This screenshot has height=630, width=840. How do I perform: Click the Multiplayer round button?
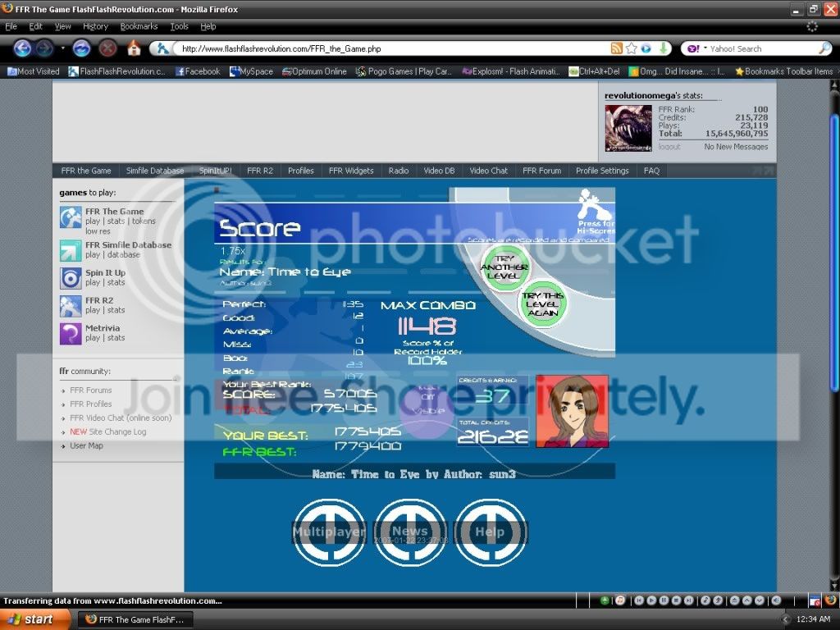328,532
